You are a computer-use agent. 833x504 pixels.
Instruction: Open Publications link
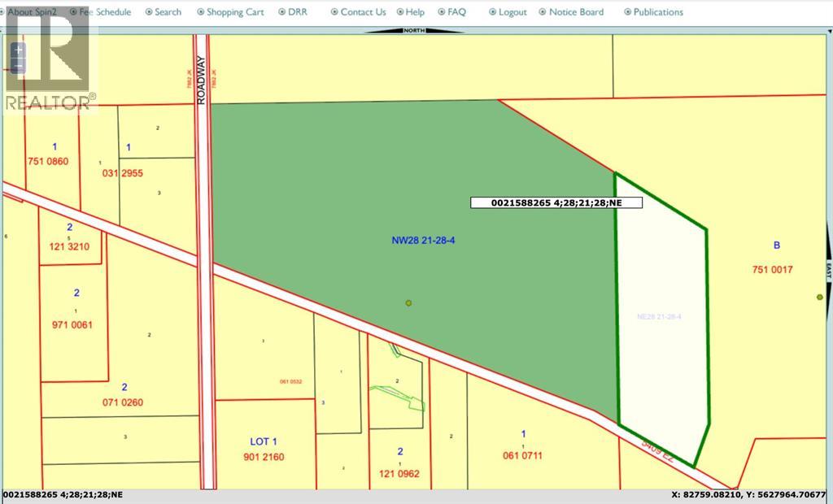point(658,11)
